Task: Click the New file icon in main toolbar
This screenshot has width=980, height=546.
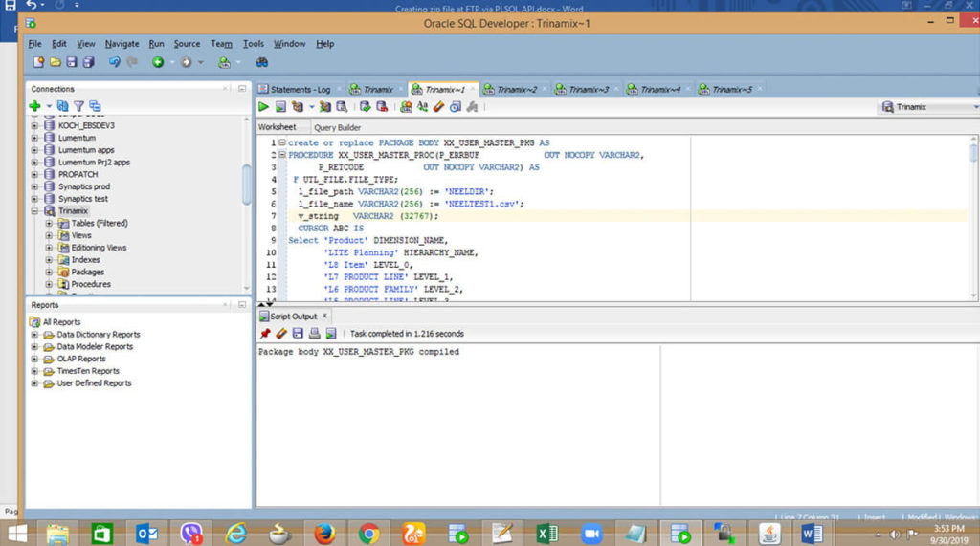Action: coord(38,62)
